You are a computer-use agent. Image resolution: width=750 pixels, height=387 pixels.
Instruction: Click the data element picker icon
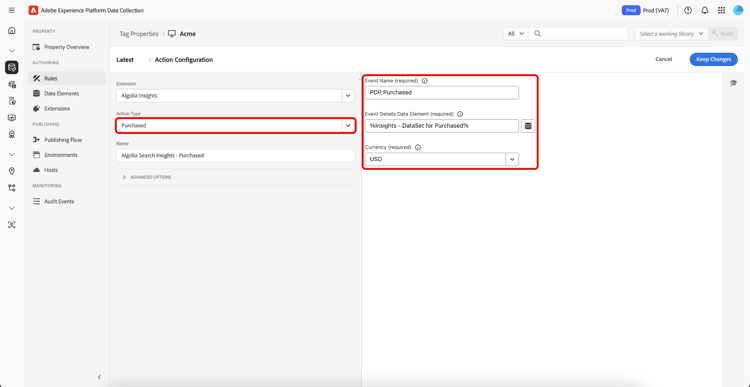528,126
